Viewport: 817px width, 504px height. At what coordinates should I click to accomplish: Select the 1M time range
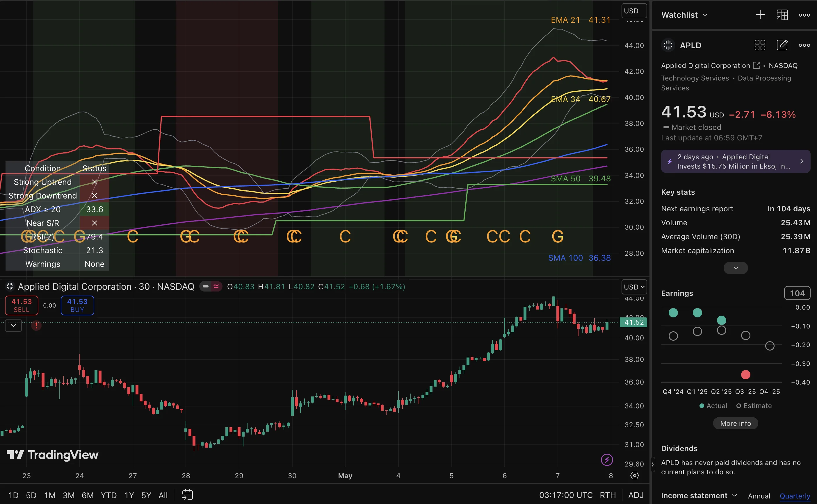50,495
